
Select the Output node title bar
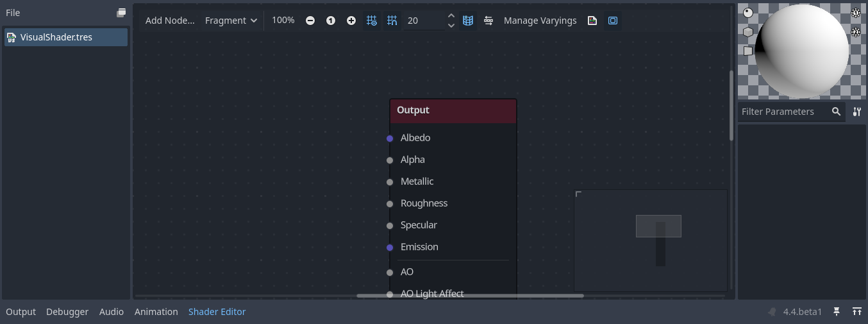point(453,110)
